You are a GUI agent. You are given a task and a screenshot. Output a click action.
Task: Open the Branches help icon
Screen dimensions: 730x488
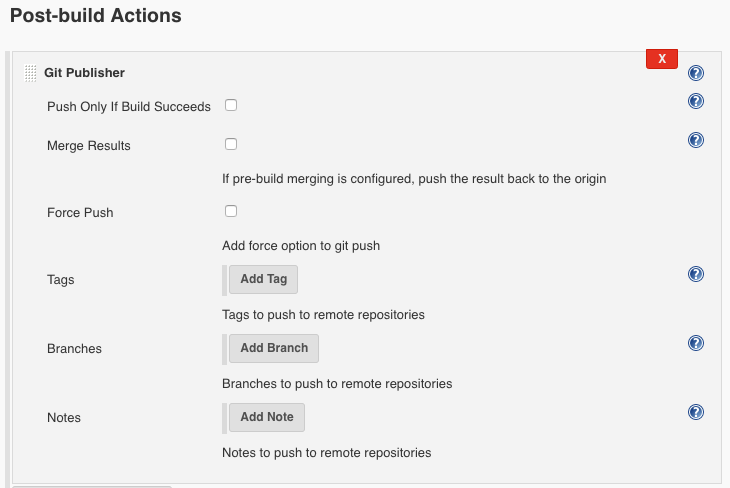point(696,343)
